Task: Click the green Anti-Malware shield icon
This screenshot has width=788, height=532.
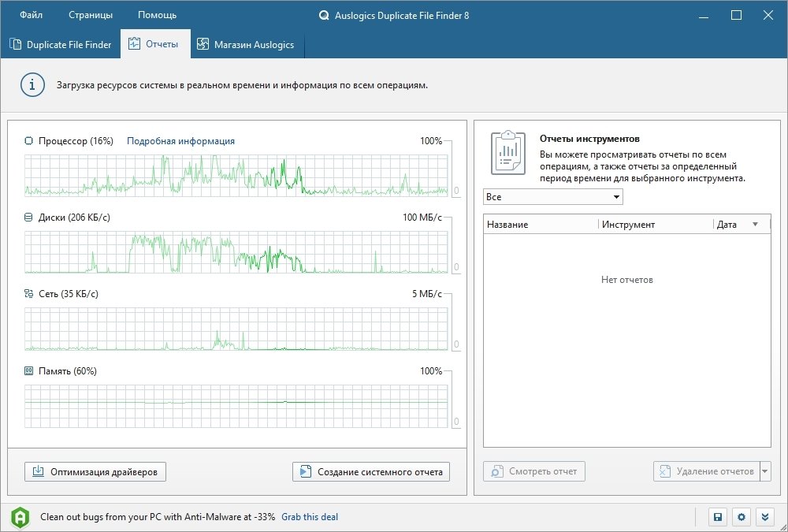Action: 21,517
